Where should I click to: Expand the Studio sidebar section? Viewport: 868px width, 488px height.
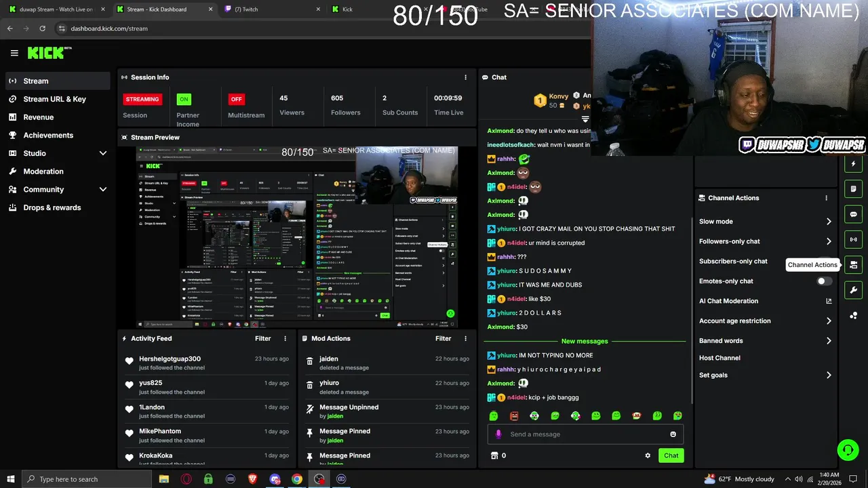[x=103, y=153]
